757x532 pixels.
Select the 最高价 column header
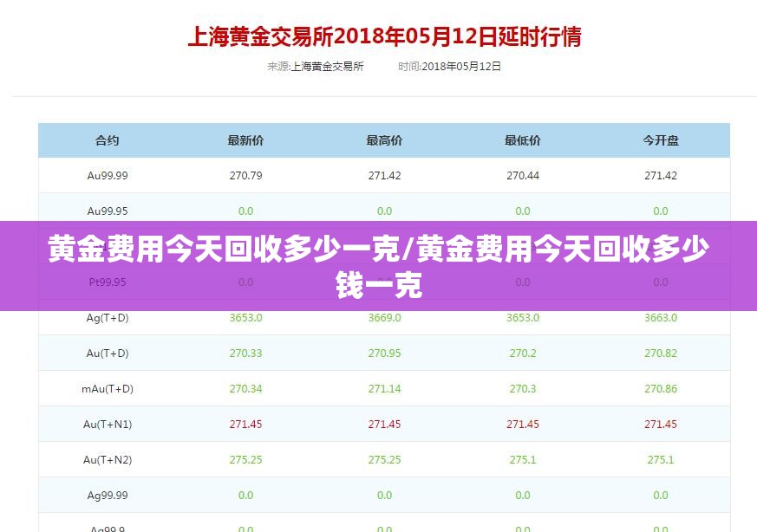click(384, 140)
